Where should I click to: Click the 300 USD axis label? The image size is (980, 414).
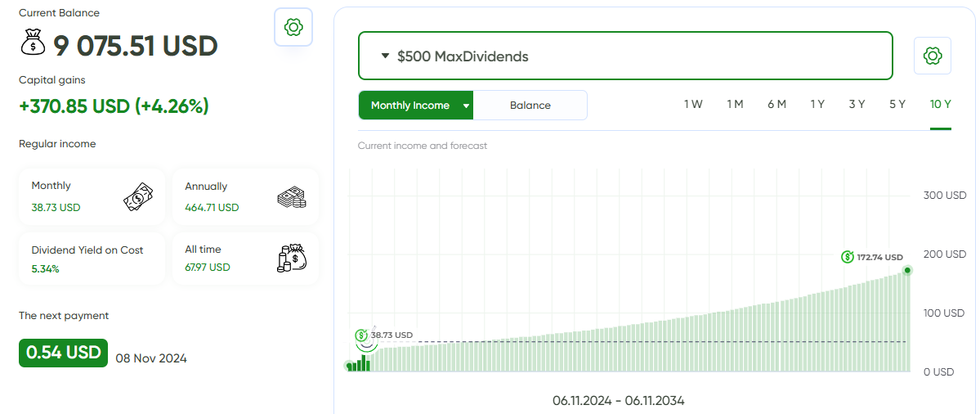945,195
